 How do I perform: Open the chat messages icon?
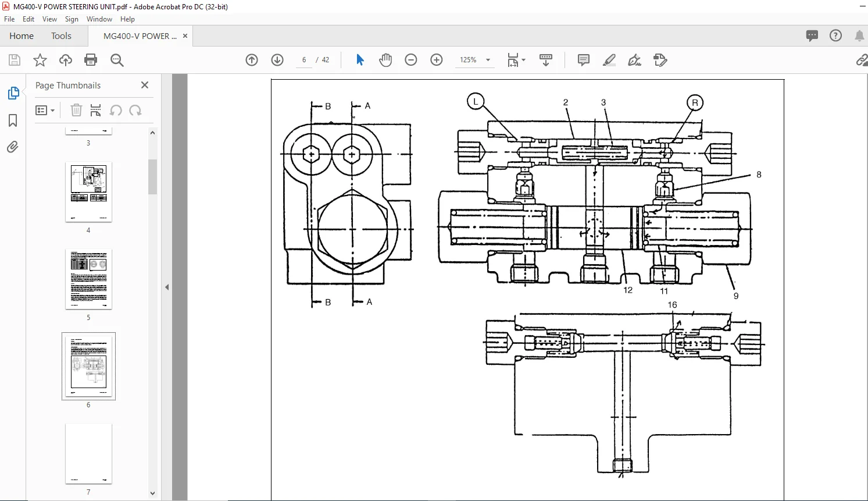812,36
